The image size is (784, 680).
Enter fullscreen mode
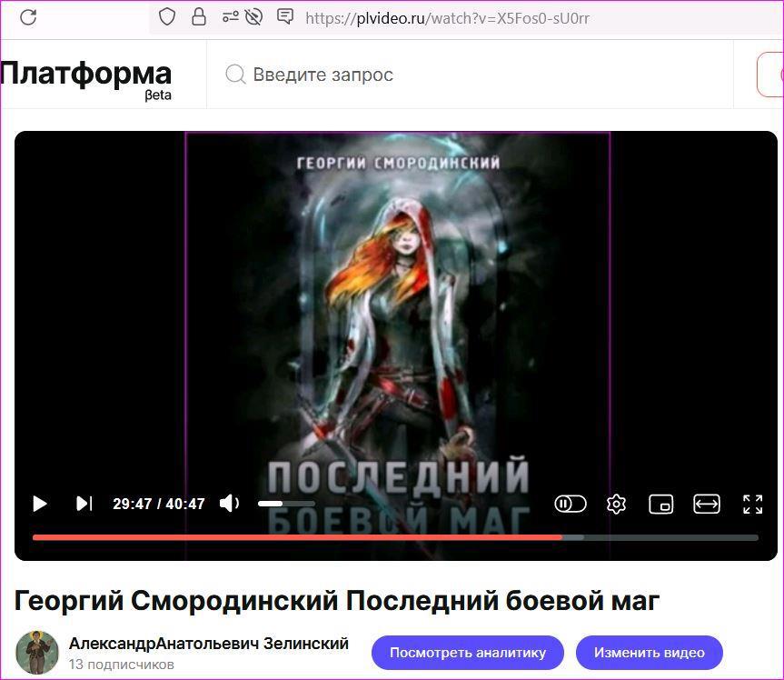click(x=752, y=504)
